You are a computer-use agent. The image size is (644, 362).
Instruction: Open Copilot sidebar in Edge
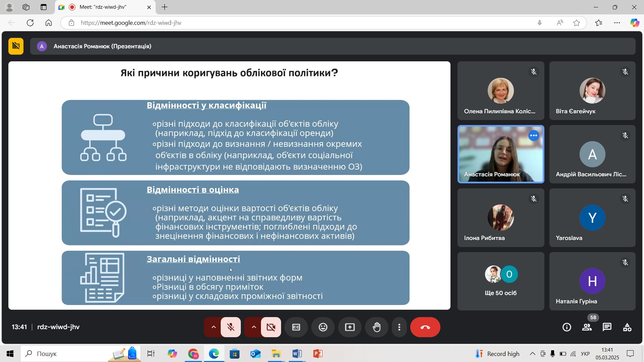tap(635, 23)
